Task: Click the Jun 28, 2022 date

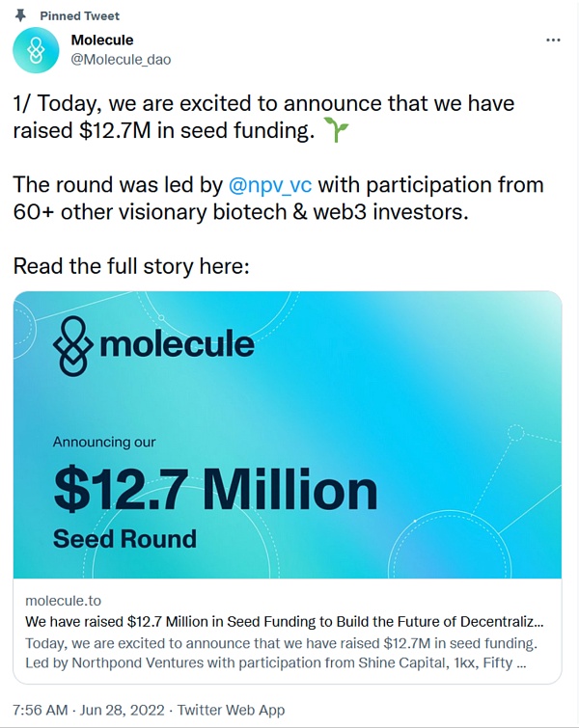Action: point(123,710)
